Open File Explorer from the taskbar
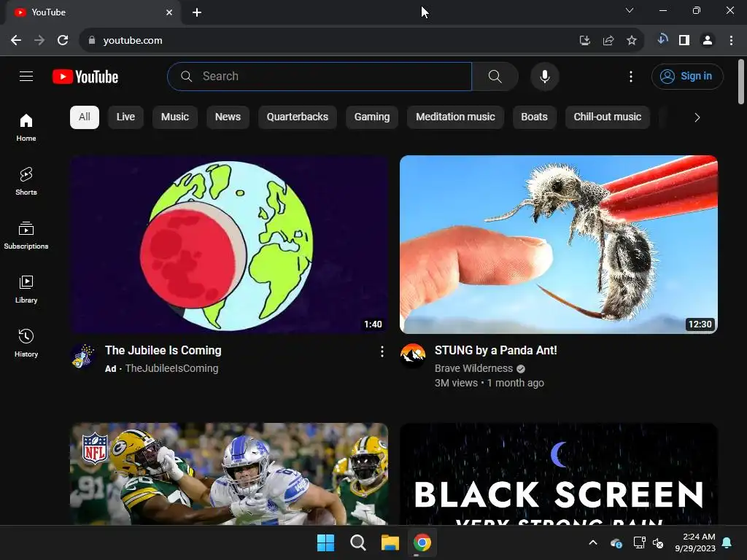The height and width of the screenshot is (560, 747). pos(390,542)
